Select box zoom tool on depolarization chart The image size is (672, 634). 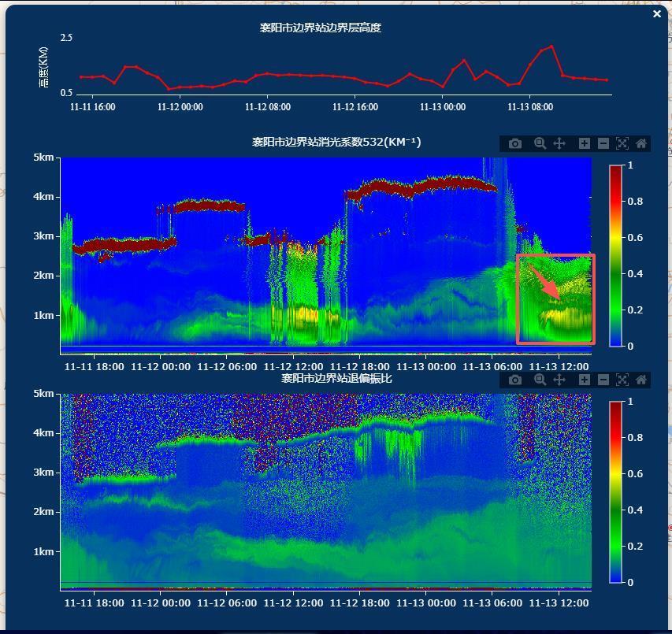pos(540,380)
